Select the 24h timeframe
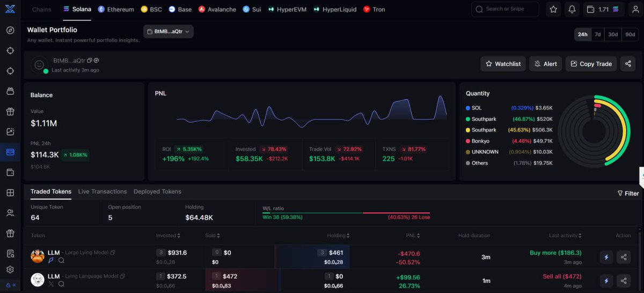Viewport: 644px width, 293px height. tap(582, 34)
